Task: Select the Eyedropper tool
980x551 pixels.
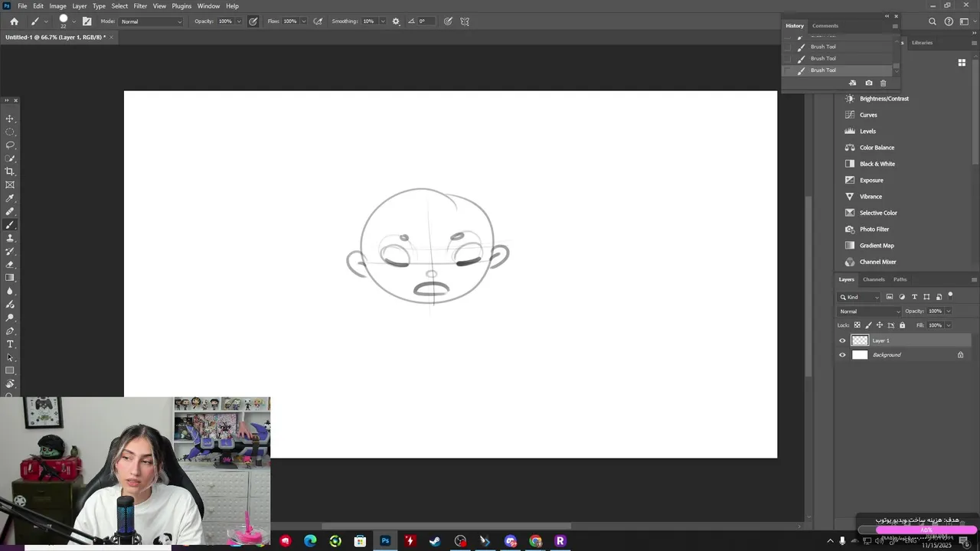Action: point(10,198)
